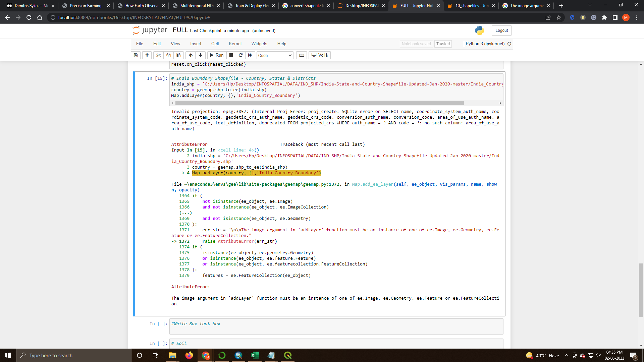The height and width of the screenshot is (362, 644).
Task: Open the Kernel menu
Action: pos(235,44)
